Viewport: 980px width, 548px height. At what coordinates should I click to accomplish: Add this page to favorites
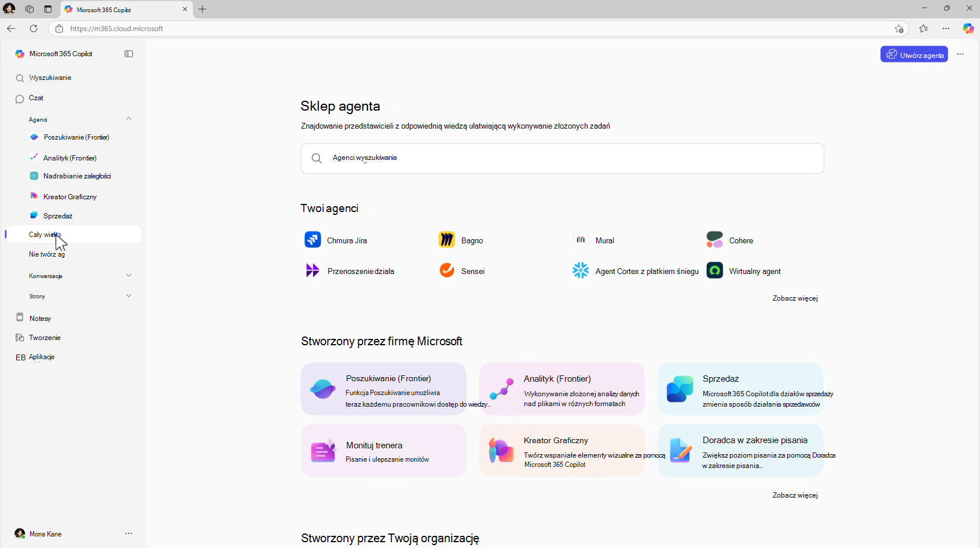899,28
